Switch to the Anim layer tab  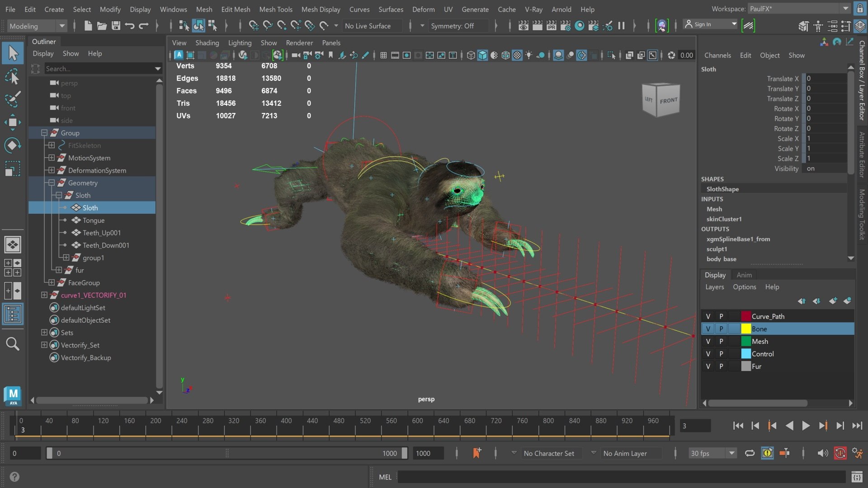[x=744, y=275]
